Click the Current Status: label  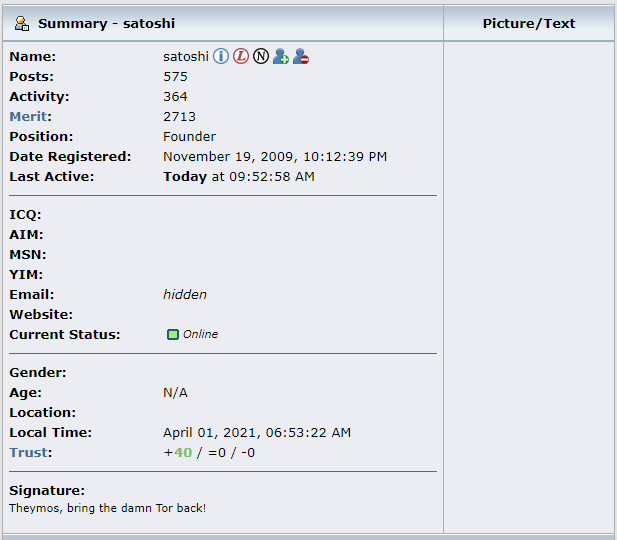tap(65, 335)
